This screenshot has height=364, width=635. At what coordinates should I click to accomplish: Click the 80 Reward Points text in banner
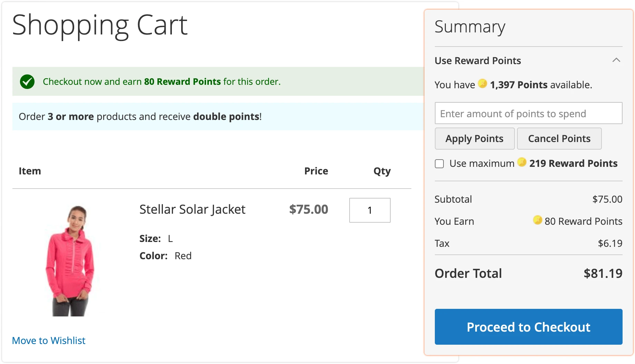(x=182, y=81)
